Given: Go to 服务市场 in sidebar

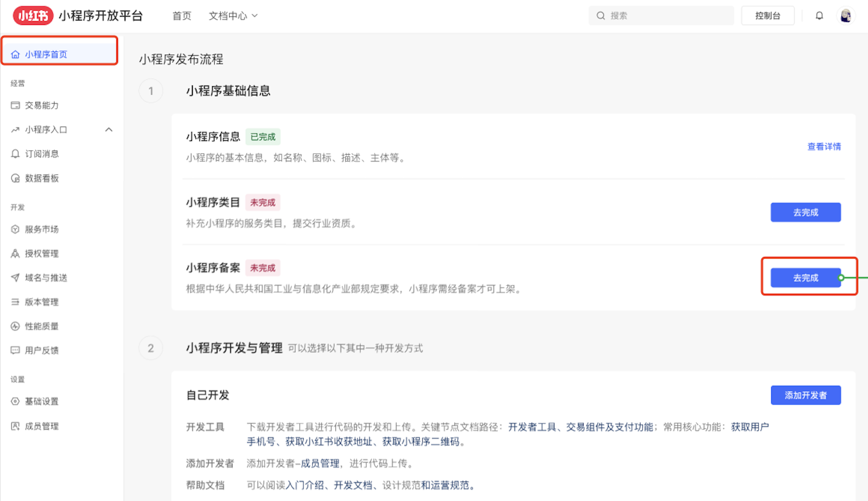Looking at the screenshot, I should tap(42, 229).
